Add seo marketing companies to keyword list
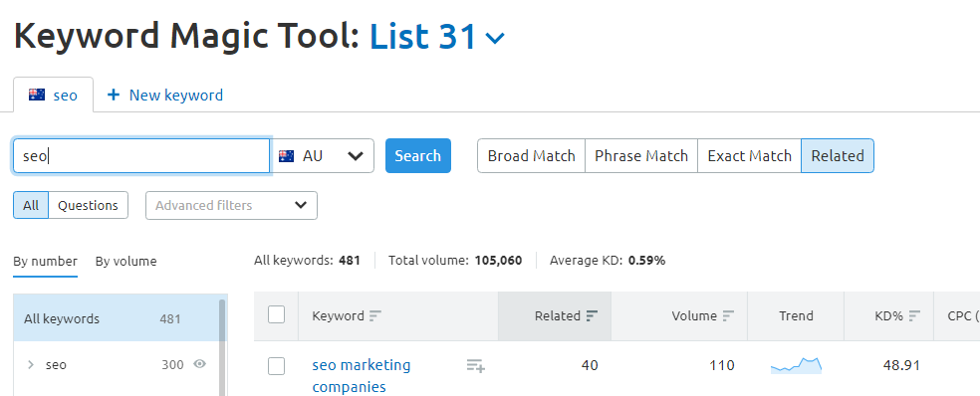The height and width of the screenshot is (396, 980). coord(476,366)
